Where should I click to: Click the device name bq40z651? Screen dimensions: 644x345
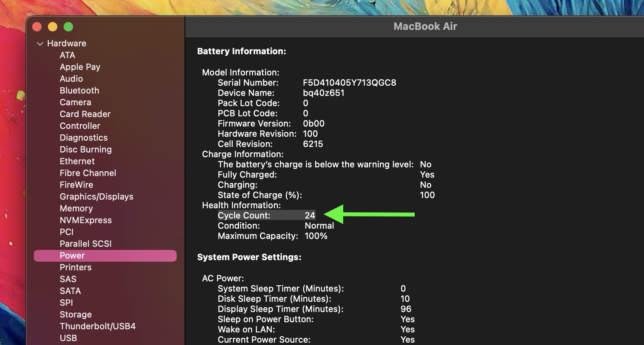(x=324, y=93)
